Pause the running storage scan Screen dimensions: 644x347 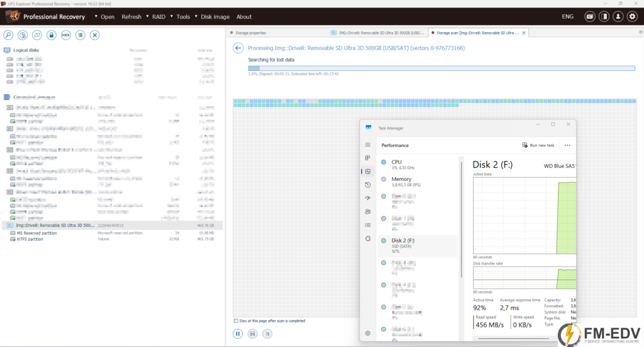tap(238, 334)
